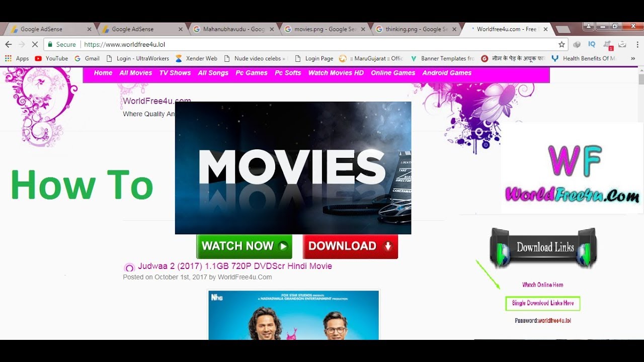Open the Health Benefits bookmark
The image size is (644, 362).
click(x=584, y=58)
